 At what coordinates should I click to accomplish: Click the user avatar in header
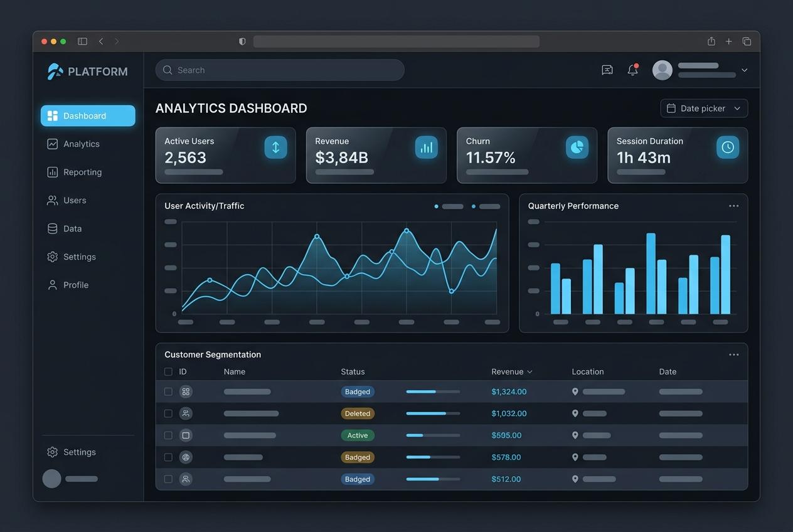pos(663,70)
